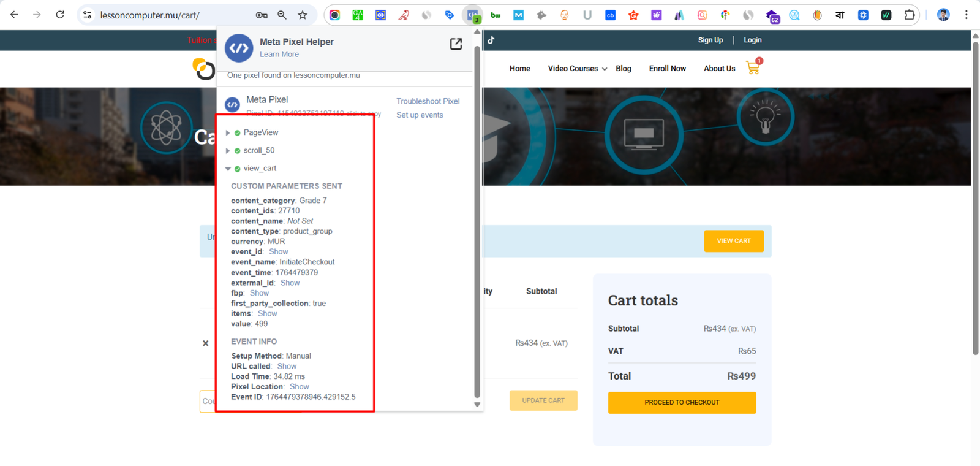This screenshot has height=466, width=980.
Task: Reload the page
Action: tap(60, 15)
